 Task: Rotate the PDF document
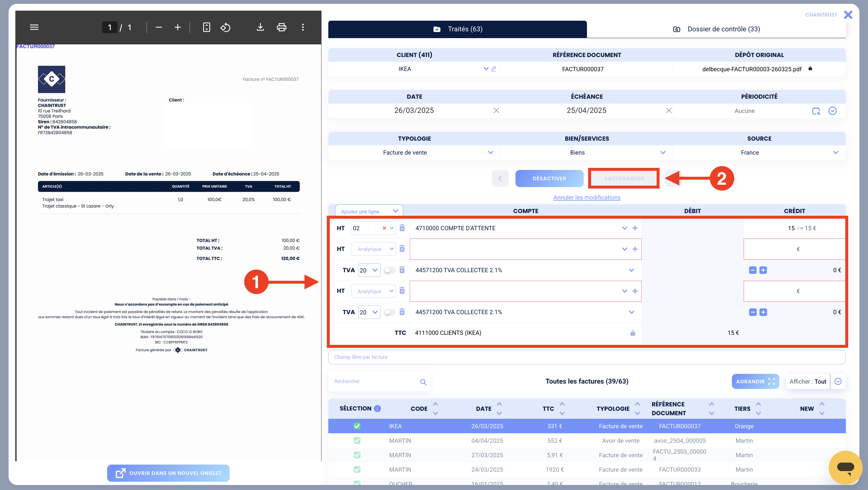pyautogui.click(x=226, y=27)
